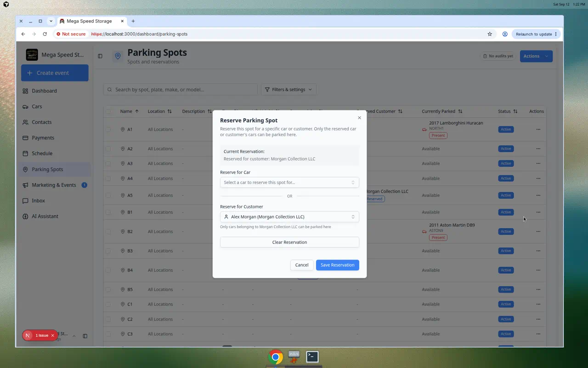Click the No audits yet badge
588x368 pixels.
coord(498,56)
